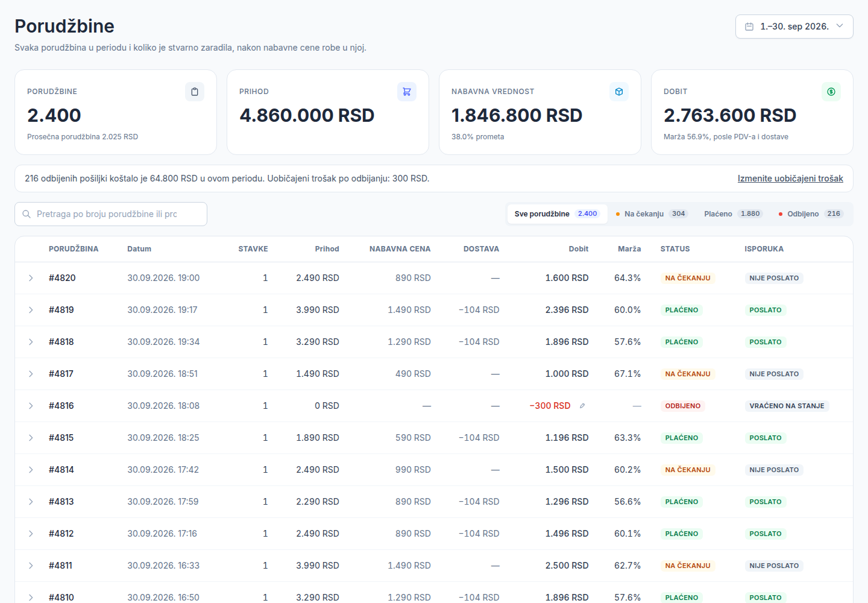The image size is (868, 603).
Task: Expand order #4818 details chevron
Action: pyautogui.click(x=31, y=342)
